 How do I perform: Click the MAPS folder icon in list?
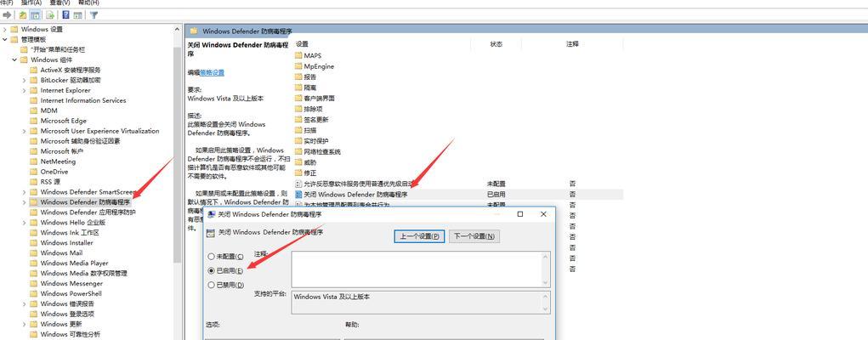point(299,55)
